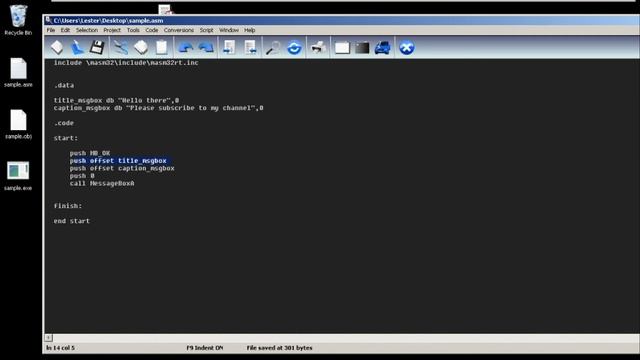Open the Help menu
The width and height of the screenshot is (640, 360).
[249, 30]
